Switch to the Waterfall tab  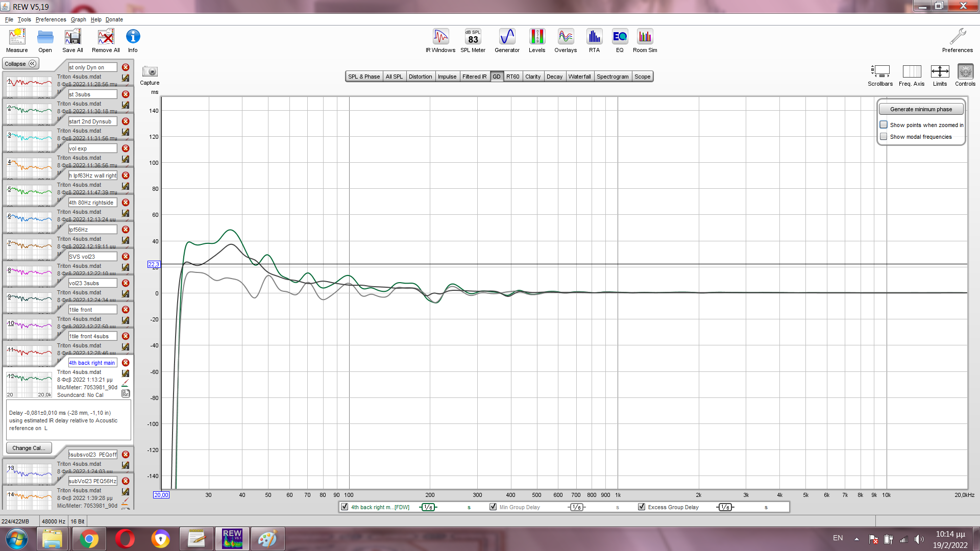point(579,77)
